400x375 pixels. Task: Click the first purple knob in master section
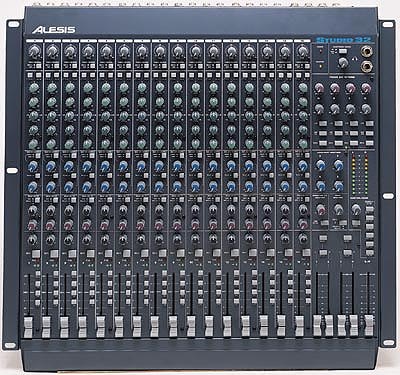click(x=319, y=88)
